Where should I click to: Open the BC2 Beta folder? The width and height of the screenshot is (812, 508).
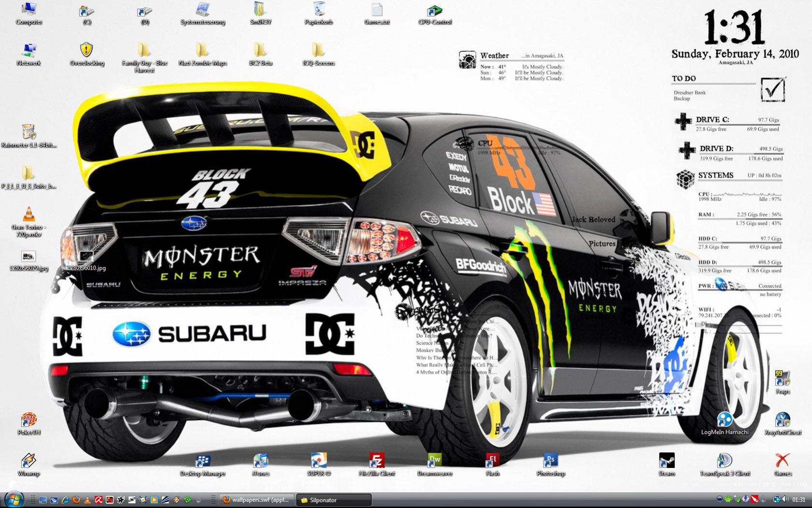coord(261,55)
